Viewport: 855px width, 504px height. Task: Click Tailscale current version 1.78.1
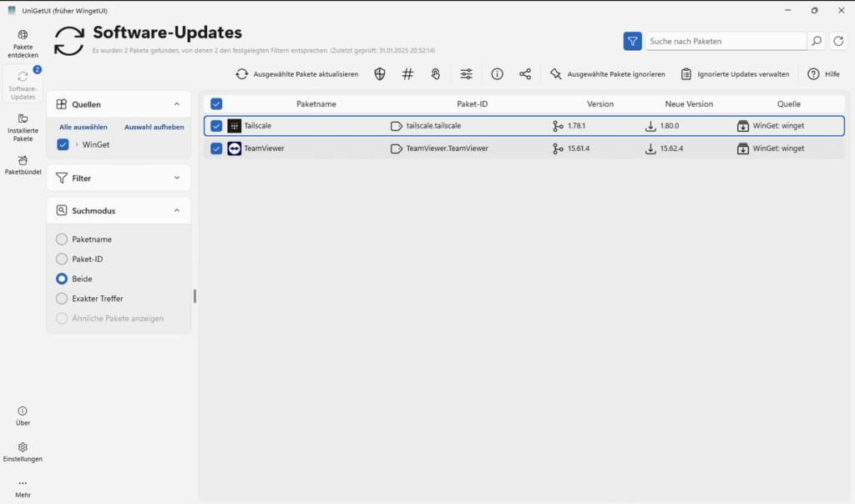tap(576, 126)
